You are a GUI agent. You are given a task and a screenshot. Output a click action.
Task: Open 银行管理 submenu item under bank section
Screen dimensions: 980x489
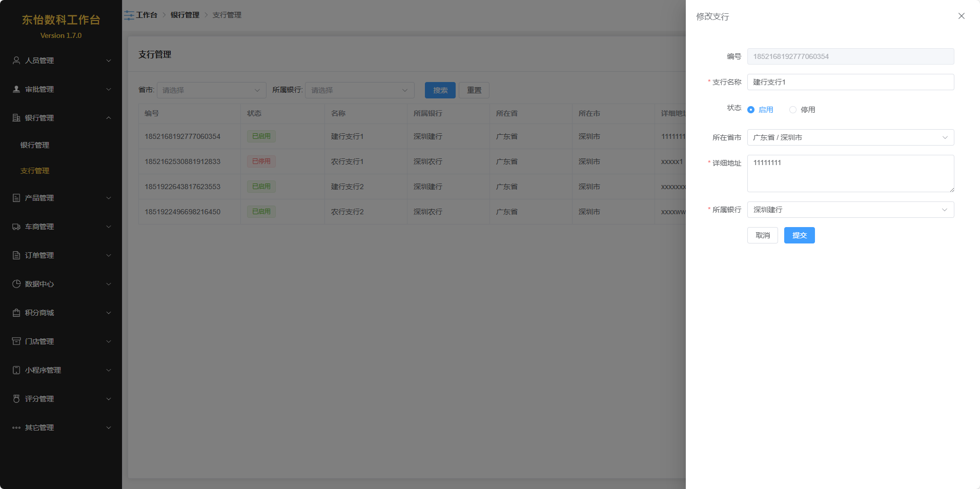(35, 145)
